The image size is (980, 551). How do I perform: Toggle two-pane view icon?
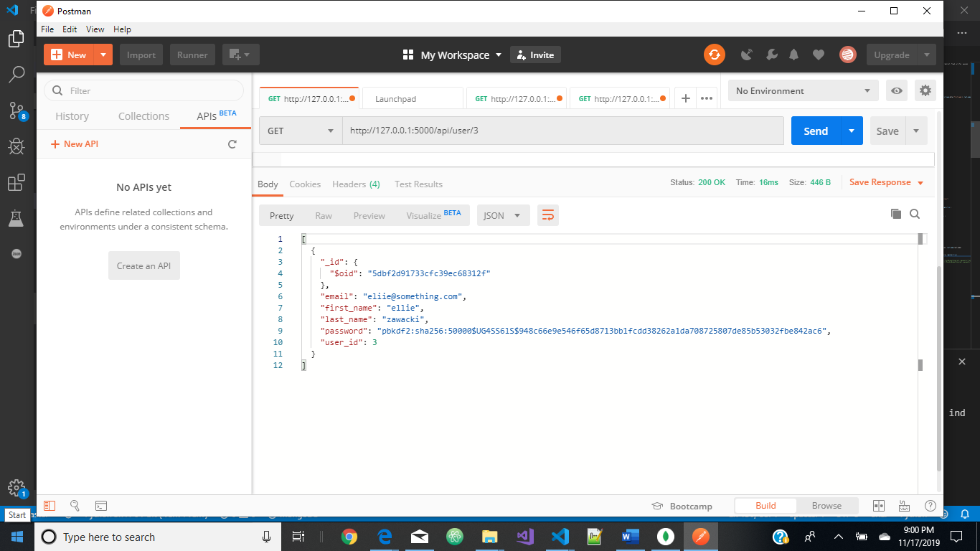click(879, 506)
